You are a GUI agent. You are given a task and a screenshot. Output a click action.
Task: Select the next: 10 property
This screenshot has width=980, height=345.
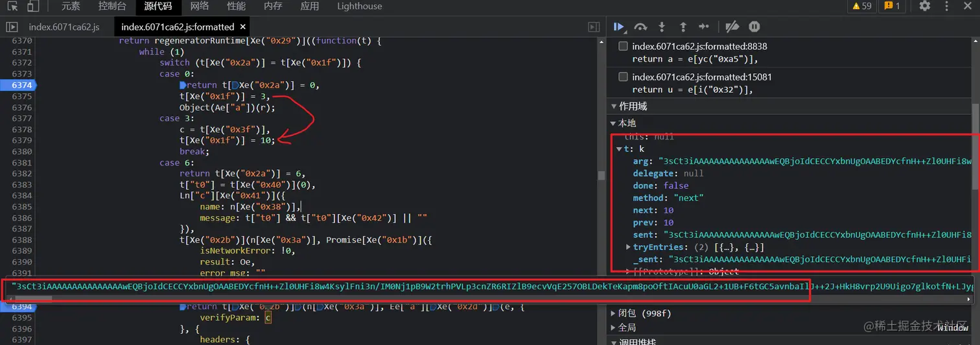(653, 210)
